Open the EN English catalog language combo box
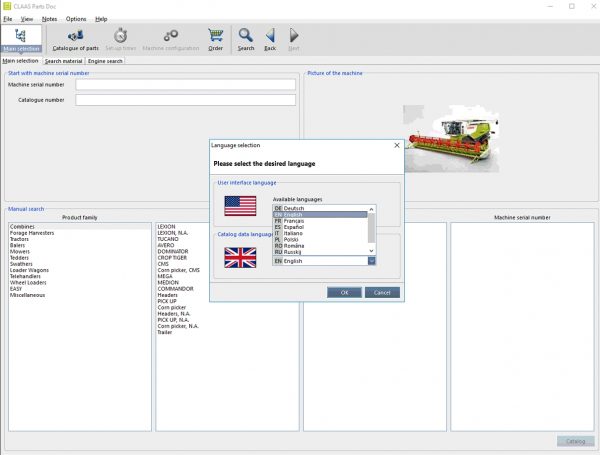 pyautogui.click(x=324, y=261)
